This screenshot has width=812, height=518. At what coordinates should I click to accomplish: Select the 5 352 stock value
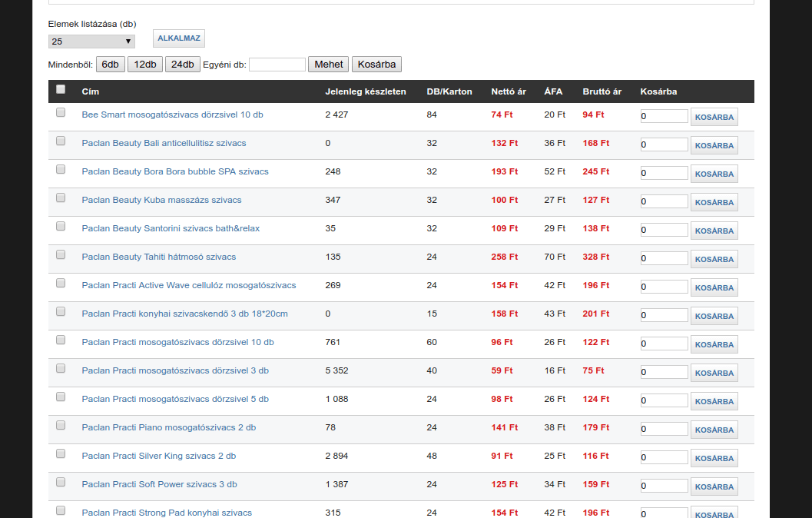click(336, 371)
